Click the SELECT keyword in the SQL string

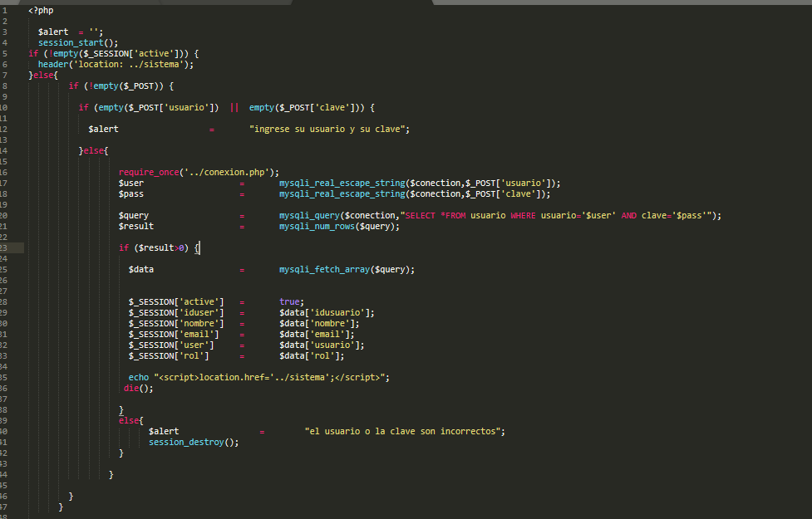[420, 216]
